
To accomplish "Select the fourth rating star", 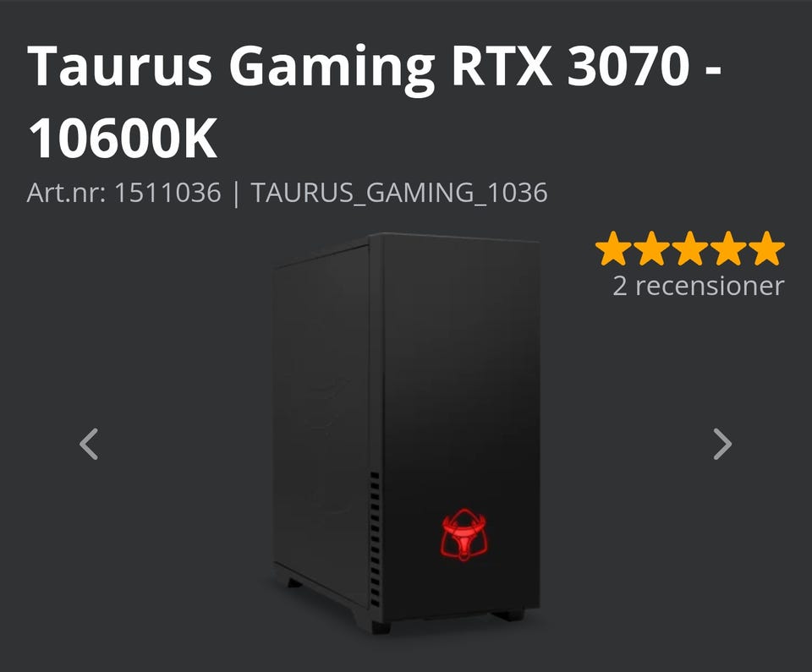I will [x=728, y=249].
